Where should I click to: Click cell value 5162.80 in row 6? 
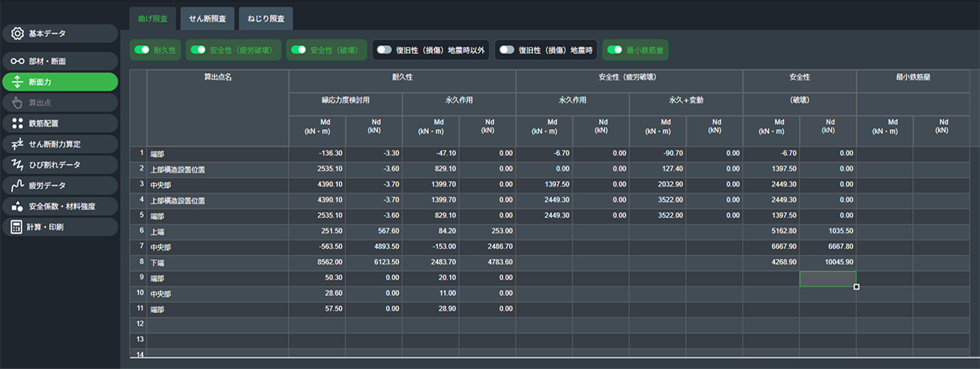click(771, 231)
